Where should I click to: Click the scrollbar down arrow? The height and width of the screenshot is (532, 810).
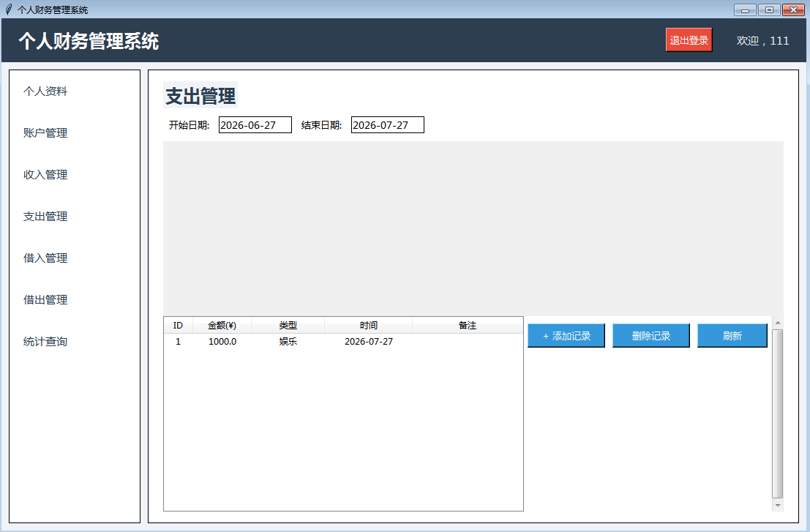coord(778,506)
